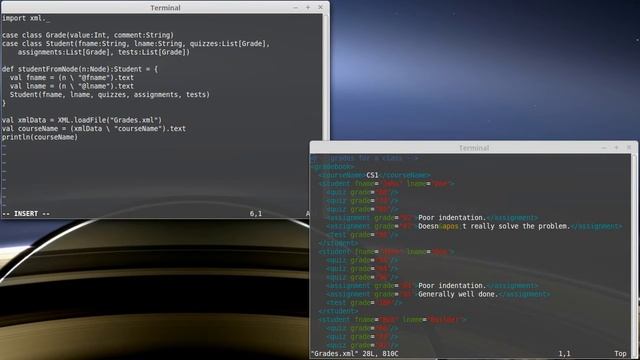Click the '6,1' cursor position in the Scala code Terminal
This screenshot has width=640, height=360.
click(256, 213)
